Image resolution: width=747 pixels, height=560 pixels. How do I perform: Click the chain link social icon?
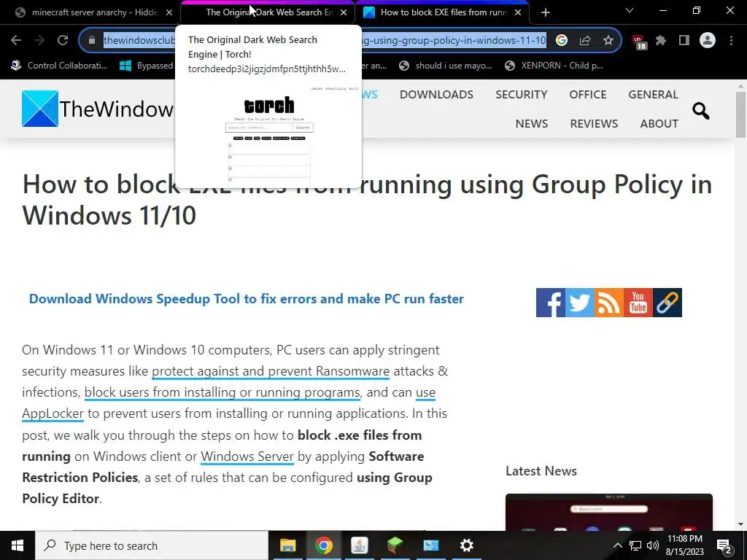point(667,303)
